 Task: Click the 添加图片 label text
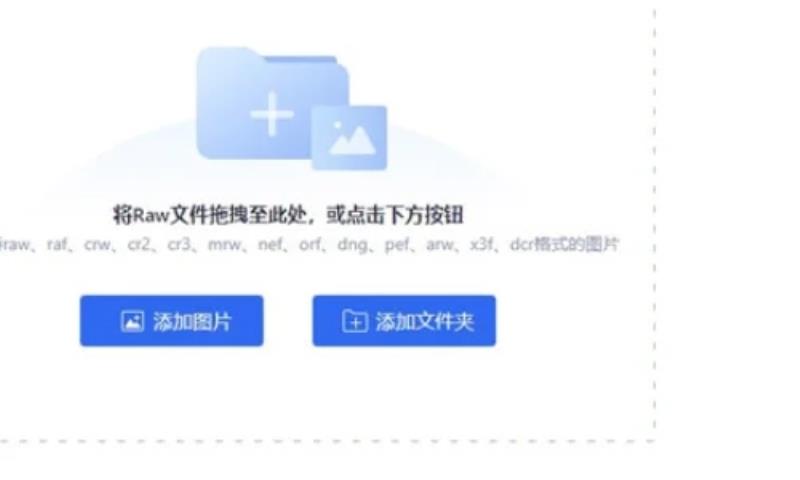tap(192, 322)
